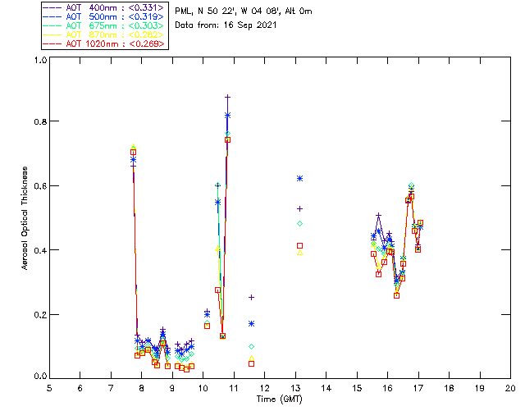The image size is (525, 420).
Task: Click the isolated red square marker near time 11.5
Action: pyautogui.click(x=252, y=363)
